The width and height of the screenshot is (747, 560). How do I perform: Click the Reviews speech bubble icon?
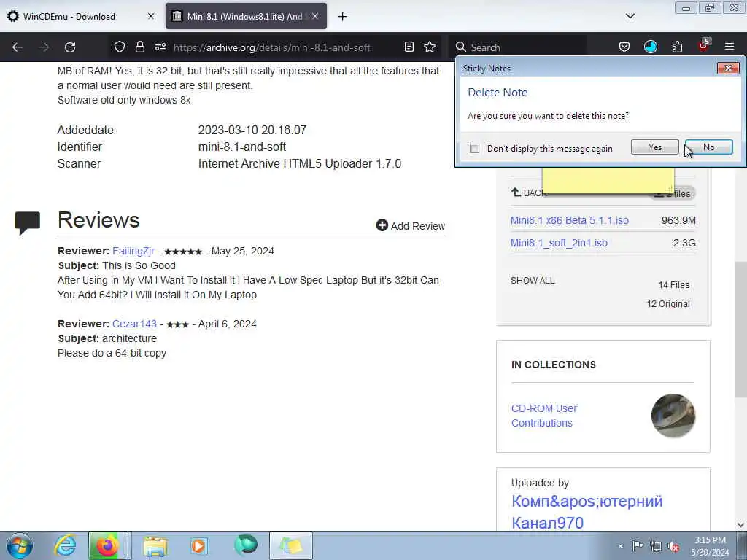click(x=27, y=222)
